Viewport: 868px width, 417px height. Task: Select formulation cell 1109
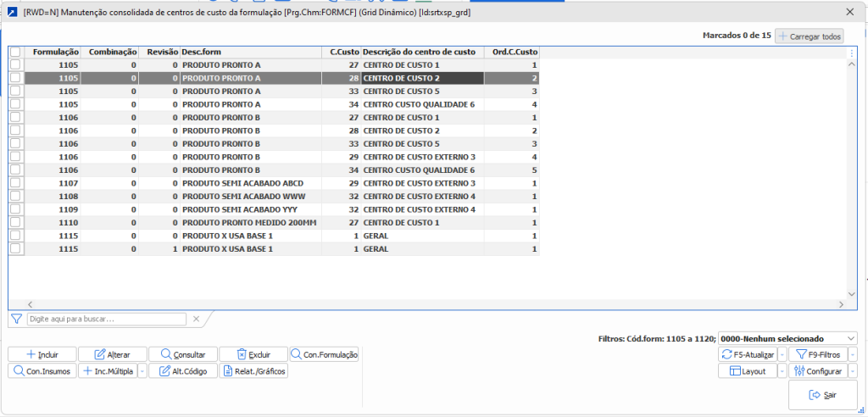[52, 209]
